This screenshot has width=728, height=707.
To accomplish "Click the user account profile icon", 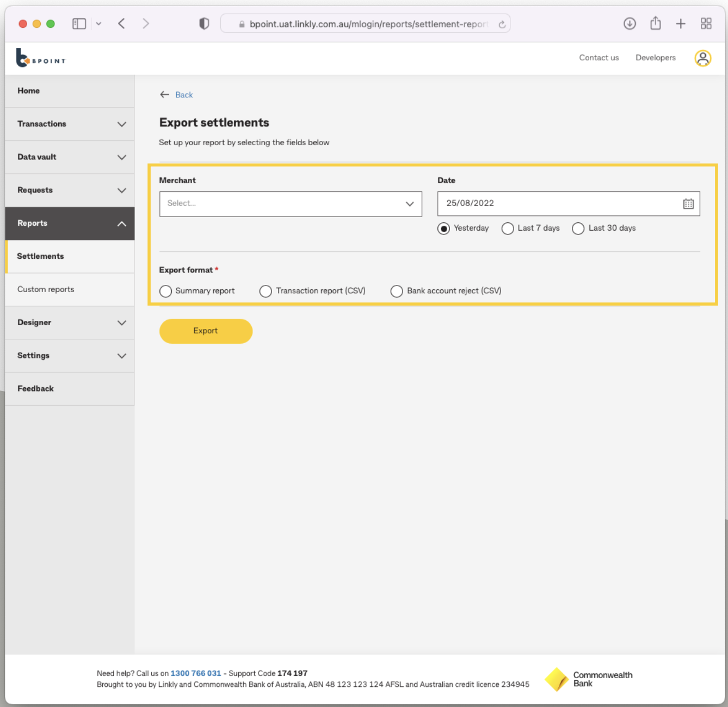I will (703, 58).
